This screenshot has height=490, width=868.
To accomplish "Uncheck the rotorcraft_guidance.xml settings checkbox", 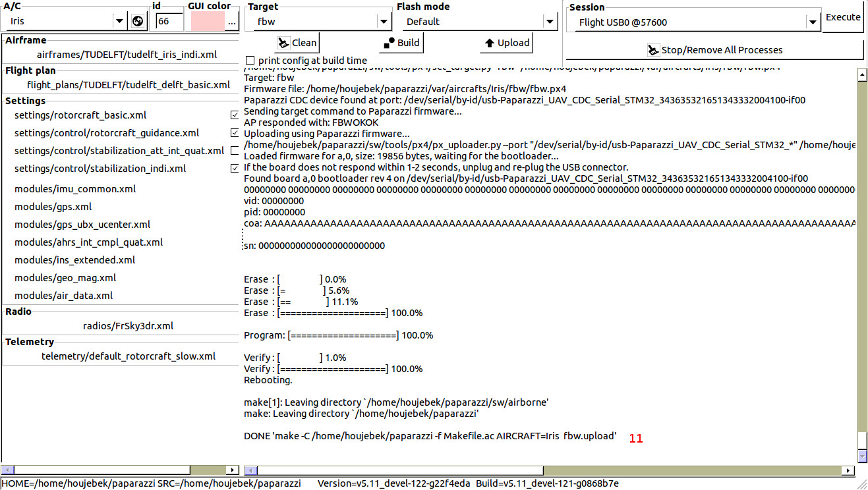I will (235, 133).
